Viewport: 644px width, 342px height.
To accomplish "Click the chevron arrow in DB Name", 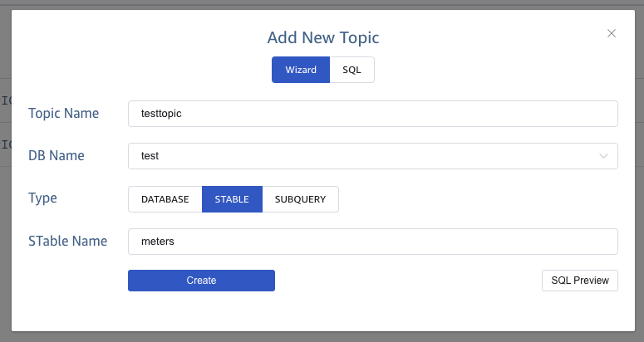I will coord(603,156).
